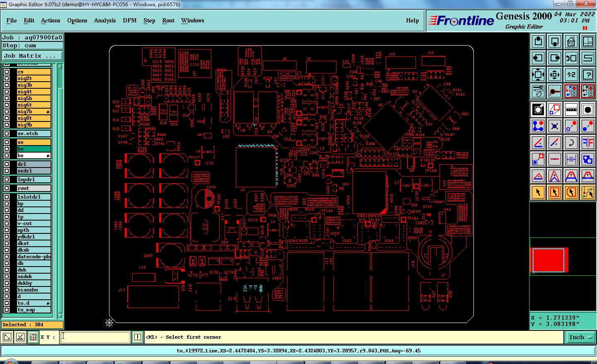This screenshot has width=597, height=364.
Task: Open the Windows menu
Action: coord(192,20)
